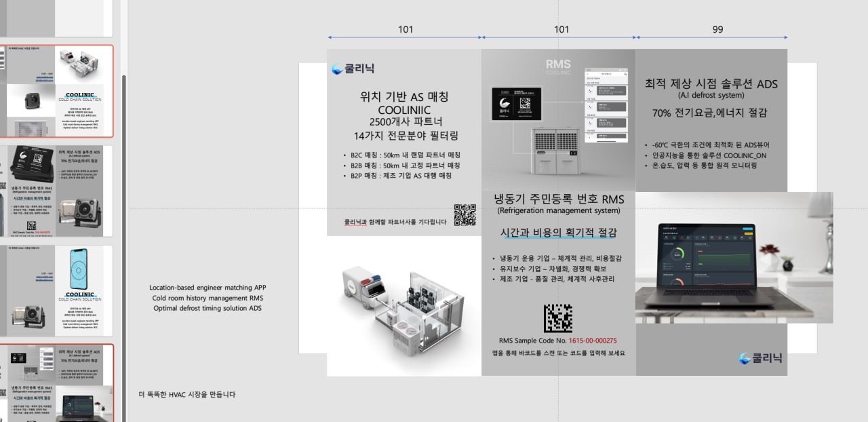Select the red code number '1615-00-000275'

pos(593,341)
